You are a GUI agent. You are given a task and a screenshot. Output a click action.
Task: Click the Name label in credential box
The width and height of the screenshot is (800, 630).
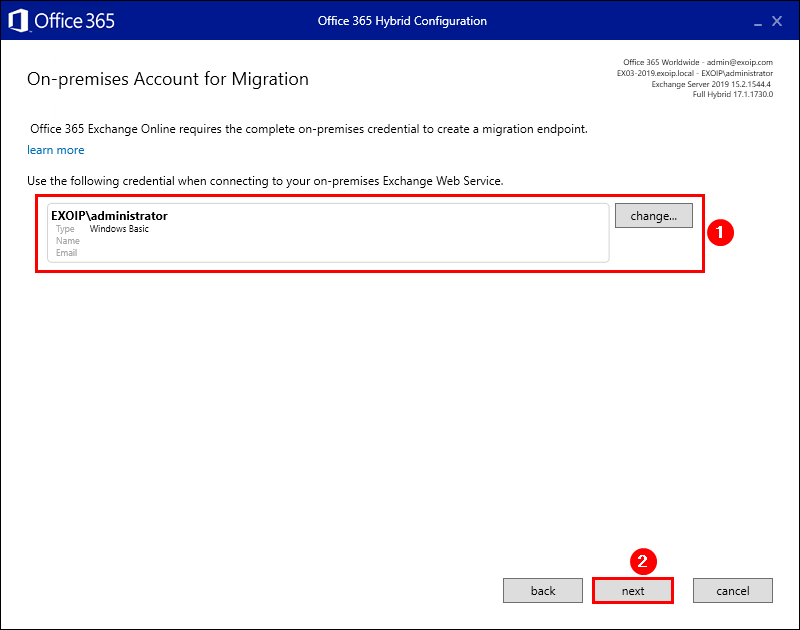(x=68, y=241)
